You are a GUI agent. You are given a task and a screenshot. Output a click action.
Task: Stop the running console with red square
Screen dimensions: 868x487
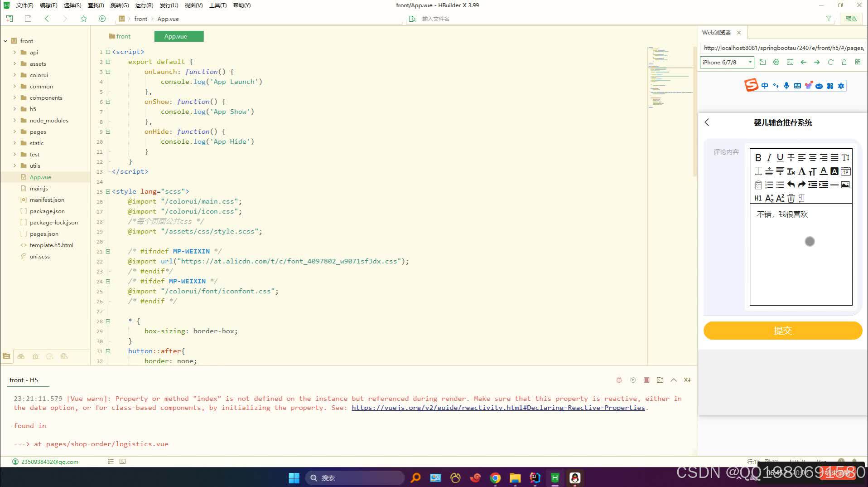(x=646, y=380)
